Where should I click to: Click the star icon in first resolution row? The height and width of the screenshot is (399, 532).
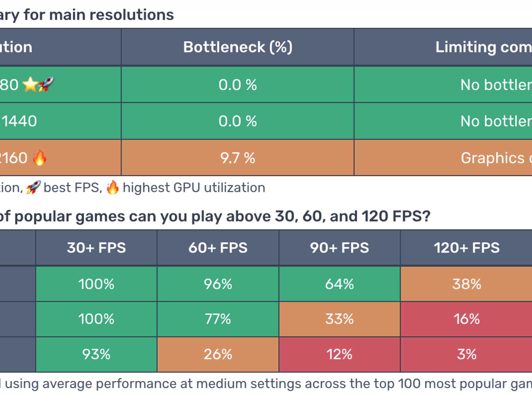point(30,84)
